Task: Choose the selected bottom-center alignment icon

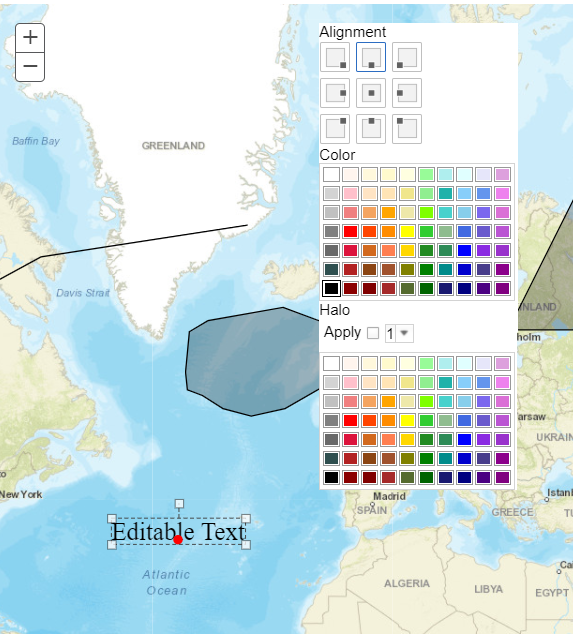Action: [x=371, y=57]
